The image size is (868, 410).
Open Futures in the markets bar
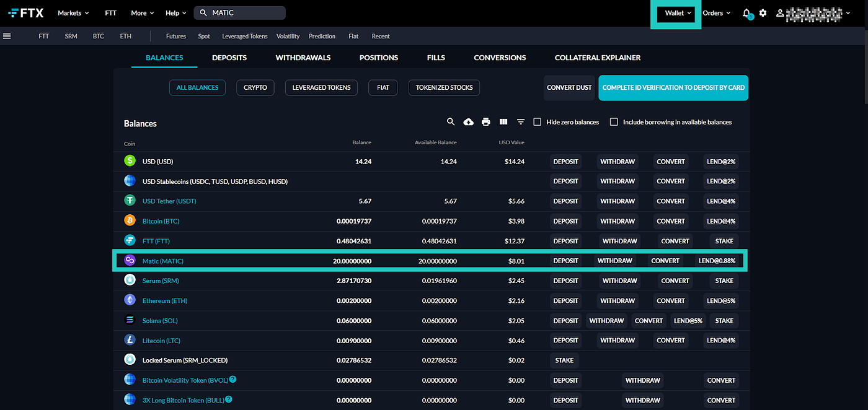click(x=176, y=36)
